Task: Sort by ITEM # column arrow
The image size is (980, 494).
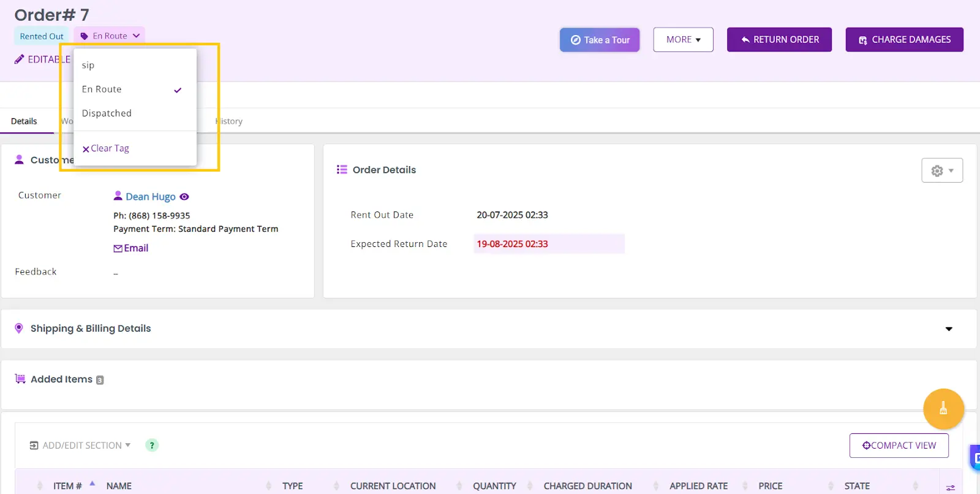Action: (92, 484)
